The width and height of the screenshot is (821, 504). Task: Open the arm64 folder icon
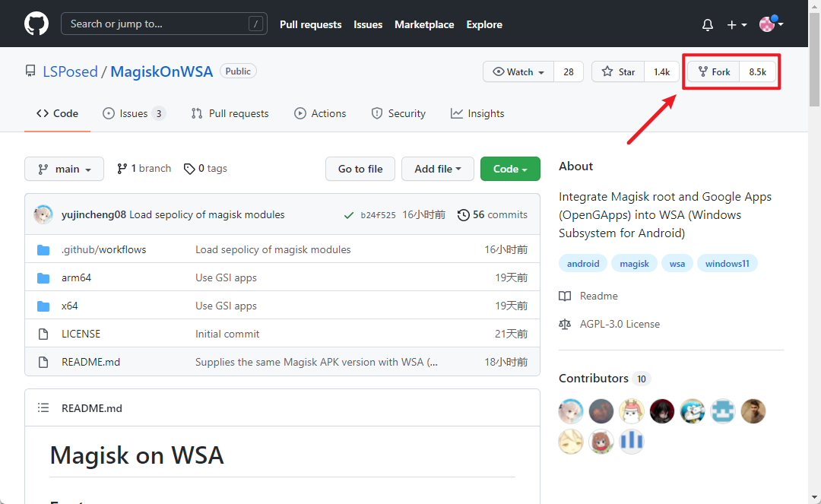[x=43, y=277]
